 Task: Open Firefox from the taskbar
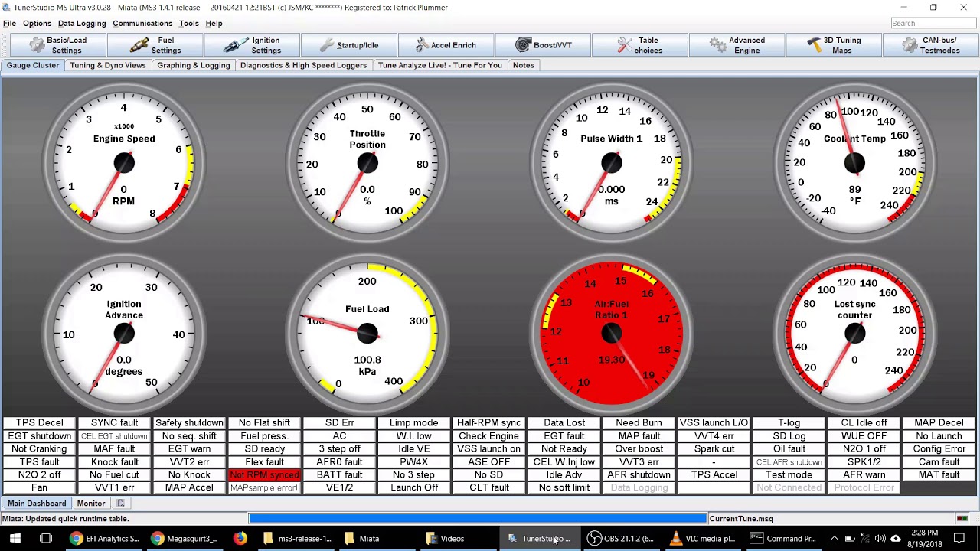(240, 539)
